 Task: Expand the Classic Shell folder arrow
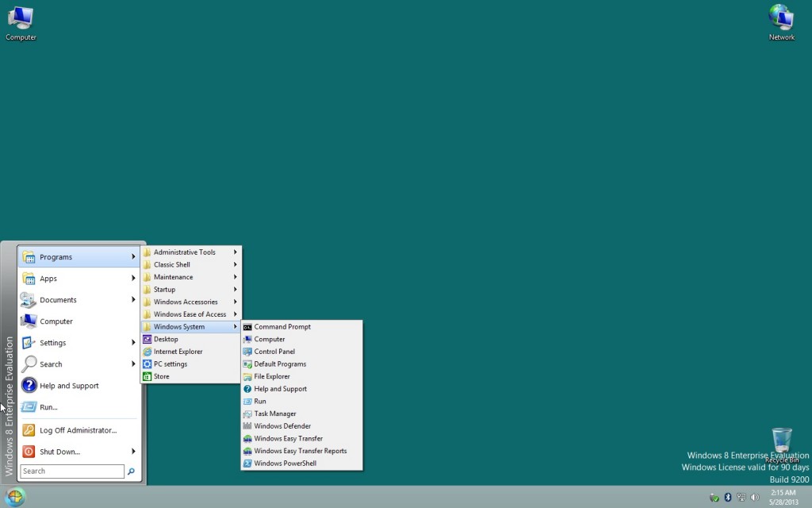235,264
